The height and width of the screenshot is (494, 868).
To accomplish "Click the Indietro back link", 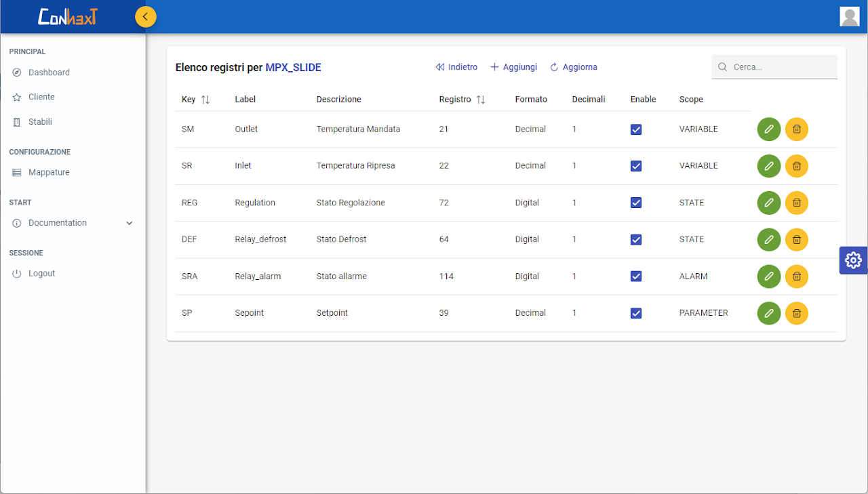I will point(456,67).
